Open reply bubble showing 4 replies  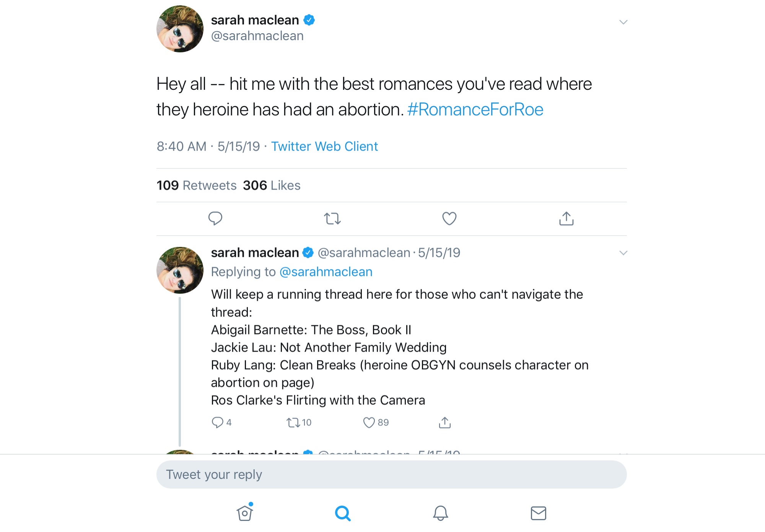click(x=218, y=422)
